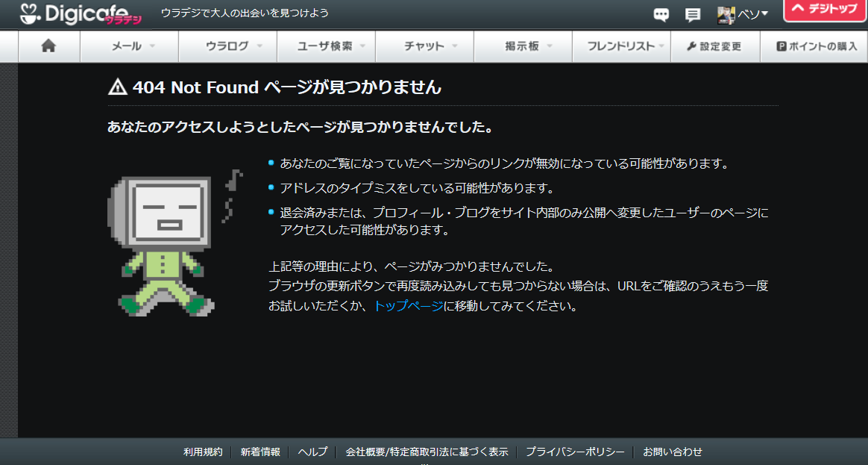Expand the ウラログ dropdown arrow
Screen dimensions: 868x465
[260, 46]
